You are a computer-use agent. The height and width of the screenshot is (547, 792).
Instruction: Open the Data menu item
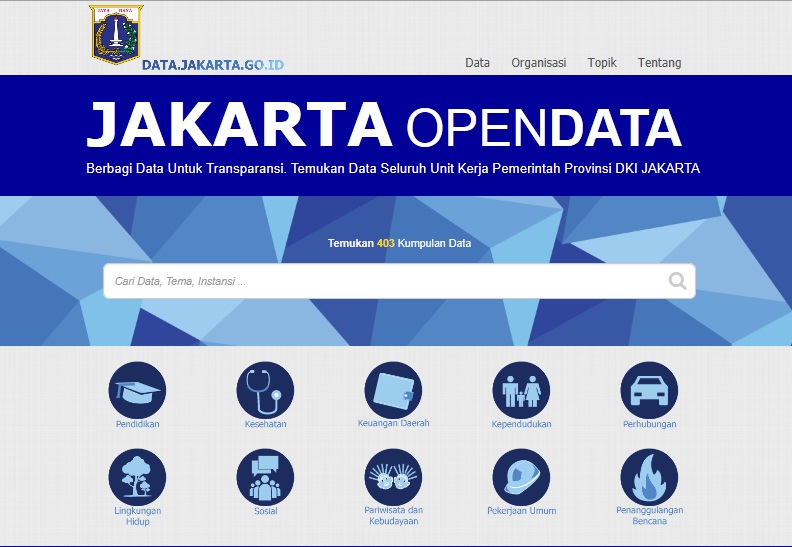(x=477, y=63)
